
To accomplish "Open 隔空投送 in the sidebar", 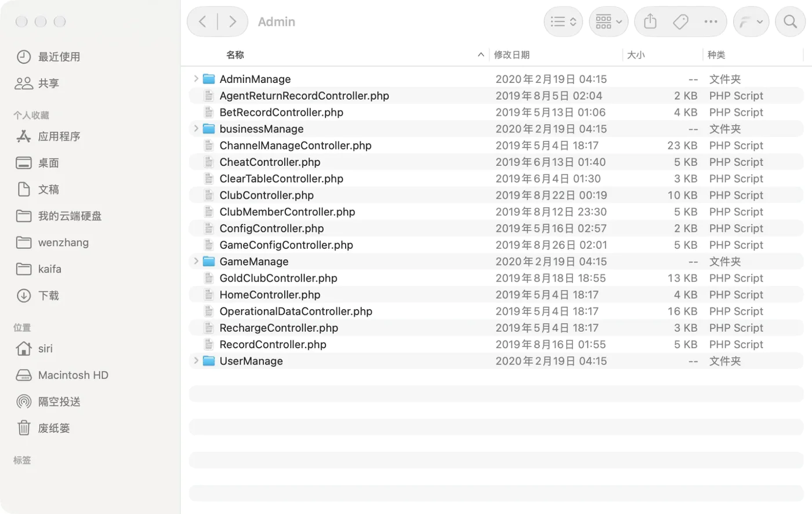I will [x=48, y=402].
